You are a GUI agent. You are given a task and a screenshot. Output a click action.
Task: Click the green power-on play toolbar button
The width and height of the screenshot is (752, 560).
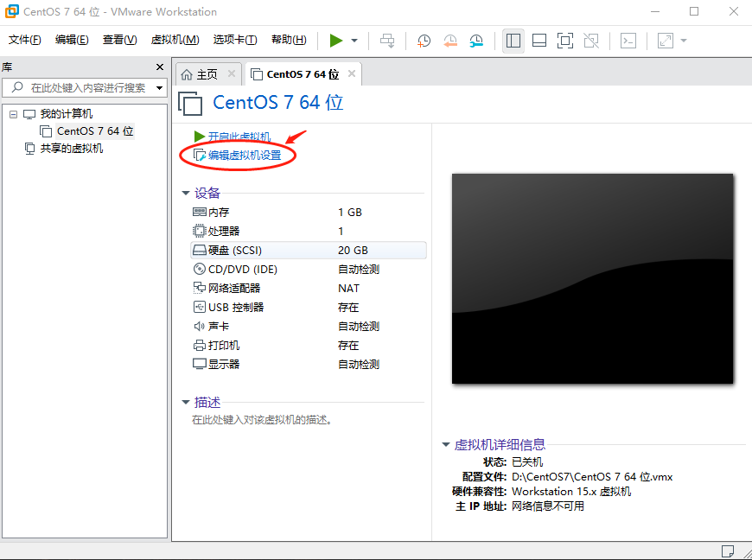tap(336, 41)
